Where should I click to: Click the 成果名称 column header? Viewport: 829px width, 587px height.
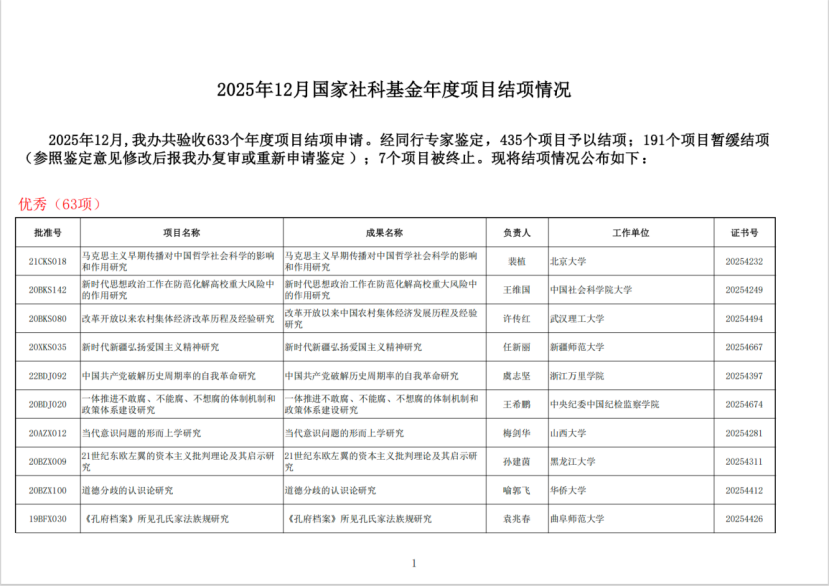pos(385,232)
